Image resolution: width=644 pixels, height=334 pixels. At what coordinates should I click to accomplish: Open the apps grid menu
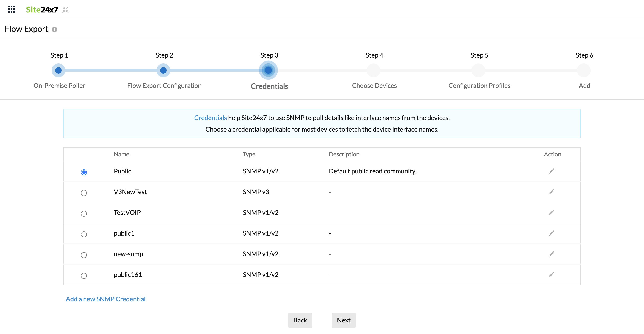click(x=11, y=9)
